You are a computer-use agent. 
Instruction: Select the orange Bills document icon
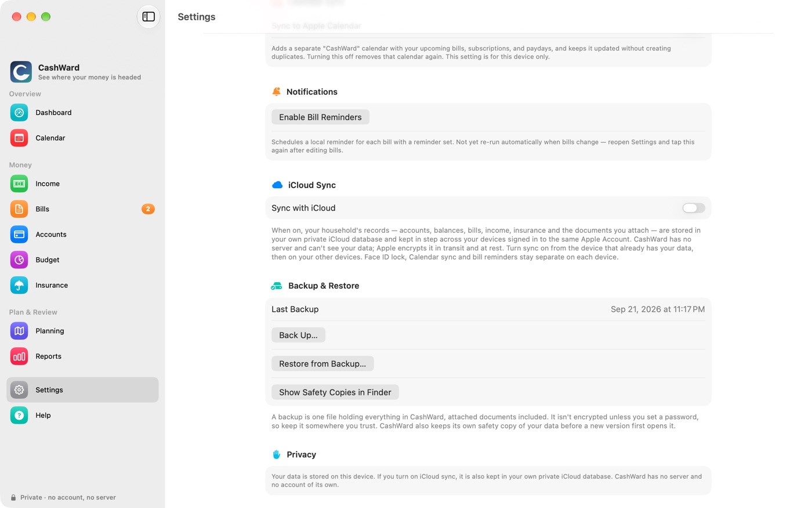coord(19,209)
